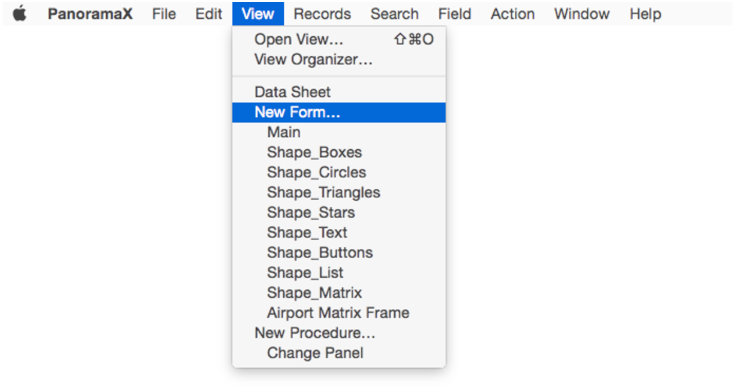Image resolution: width=735 pixels, height=392 pixels.
Task: Open the Window menu
Action: [x=582, y=14]
